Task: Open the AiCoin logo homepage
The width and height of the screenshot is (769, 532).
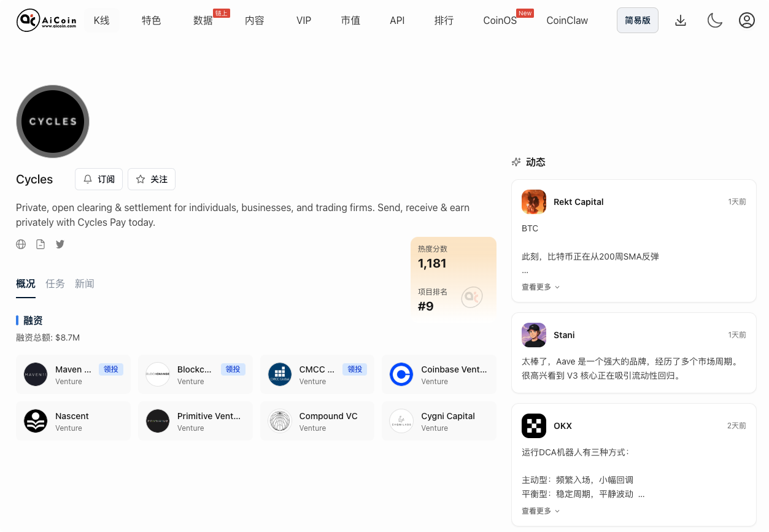Action: point(47,20)
